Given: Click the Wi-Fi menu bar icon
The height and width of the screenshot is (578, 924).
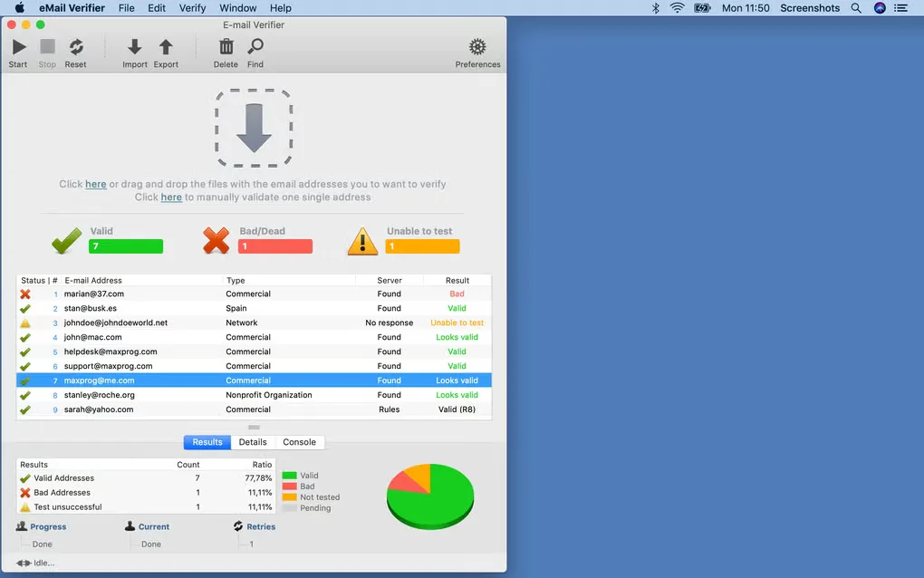Looking at the screenshot, I should point(677,7).
